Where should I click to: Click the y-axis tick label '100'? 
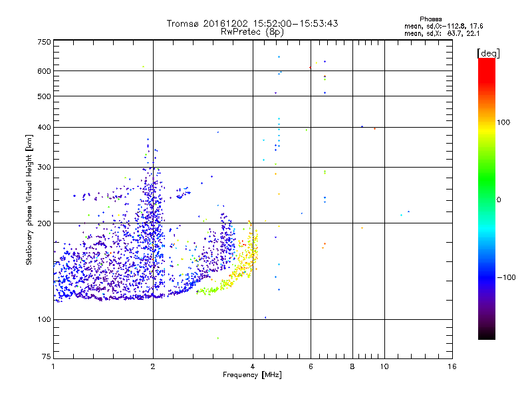click(44, 319)
